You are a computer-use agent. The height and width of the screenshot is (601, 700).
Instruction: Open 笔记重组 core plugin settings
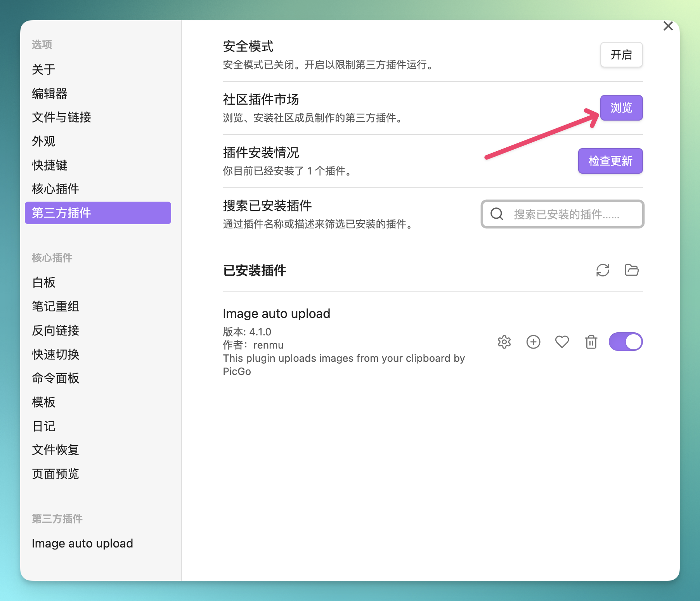(98, 306)
